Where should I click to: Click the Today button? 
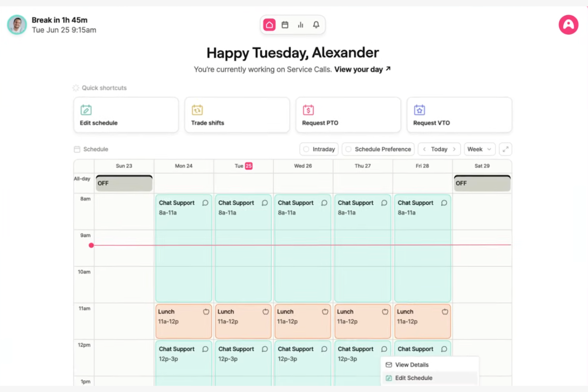coord(439,149)
